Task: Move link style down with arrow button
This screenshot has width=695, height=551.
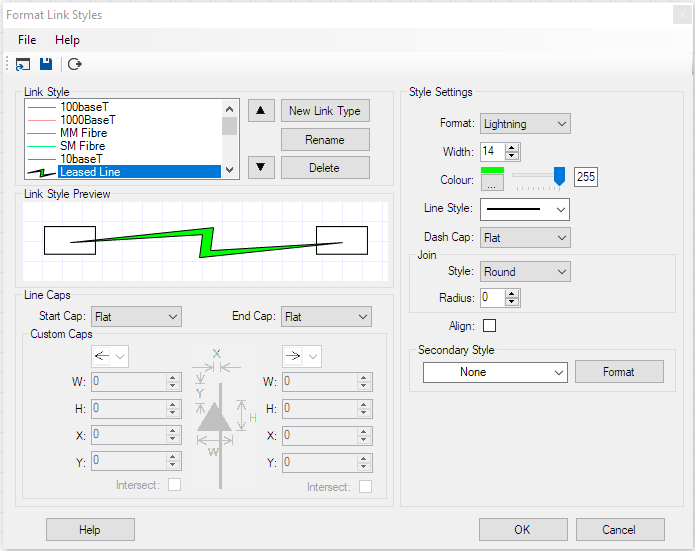Action: tap(259, 167)
